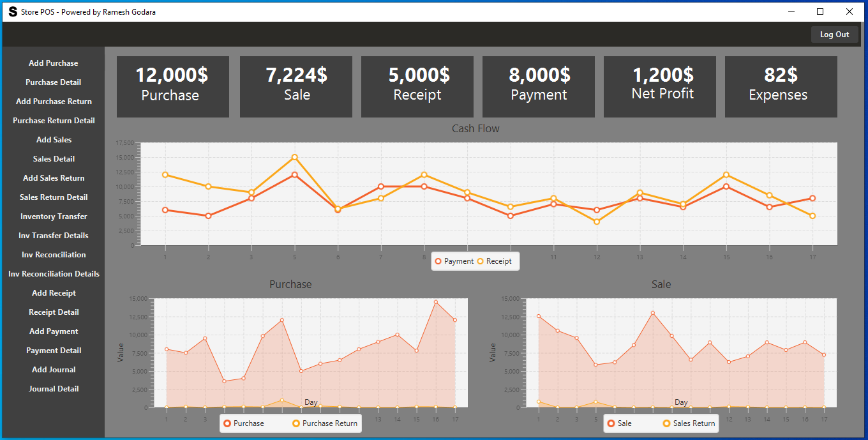Click the 1,200$ Net Profit card
868x440 pixels.
coord(660,87)
